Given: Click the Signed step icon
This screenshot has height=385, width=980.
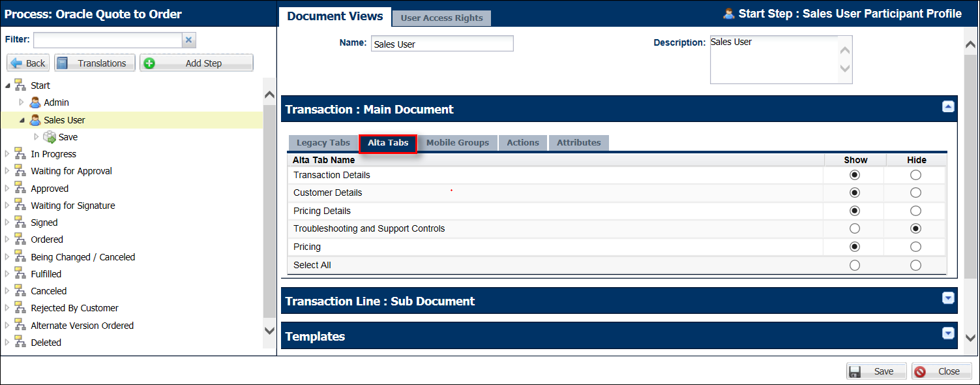Looking at the screenshot, I should point(20,223).
